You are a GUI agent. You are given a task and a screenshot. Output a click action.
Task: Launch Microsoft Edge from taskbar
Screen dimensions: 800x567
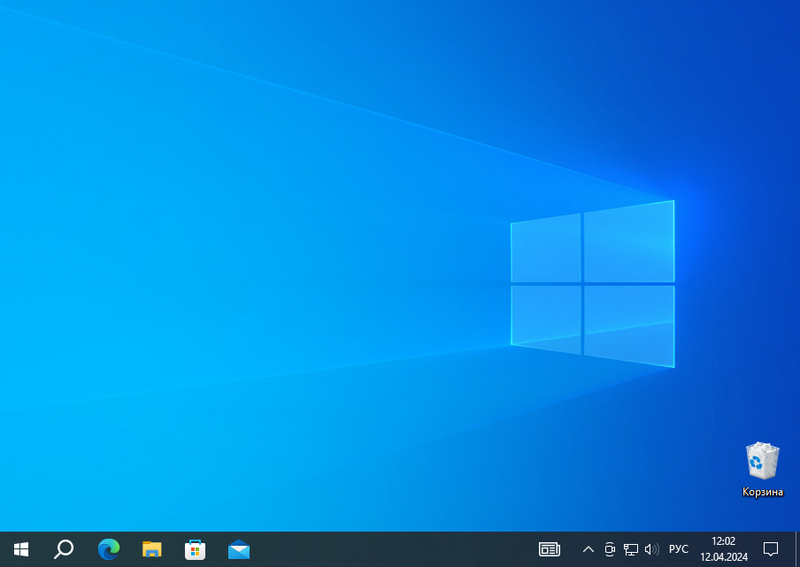tap(109, 549)
